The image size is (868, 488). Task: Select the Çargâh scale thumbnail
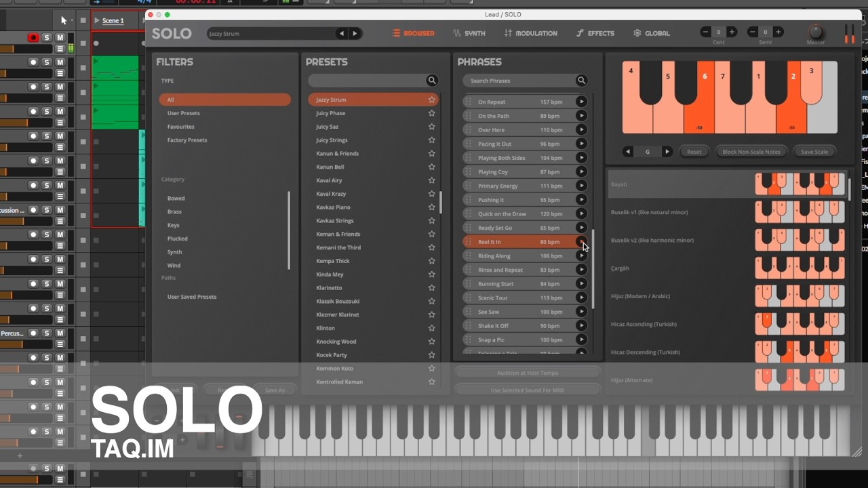click(x=800, y=268)
